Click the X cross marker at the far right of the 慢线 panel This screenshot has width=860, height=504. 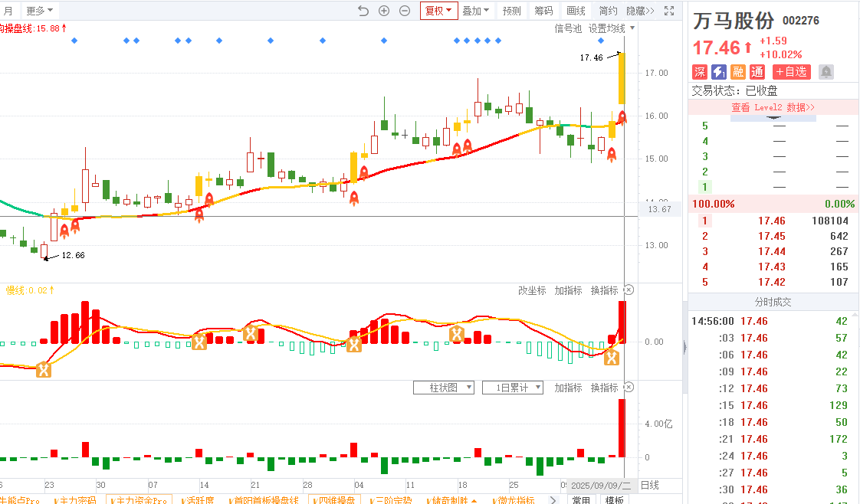(612, 358)
